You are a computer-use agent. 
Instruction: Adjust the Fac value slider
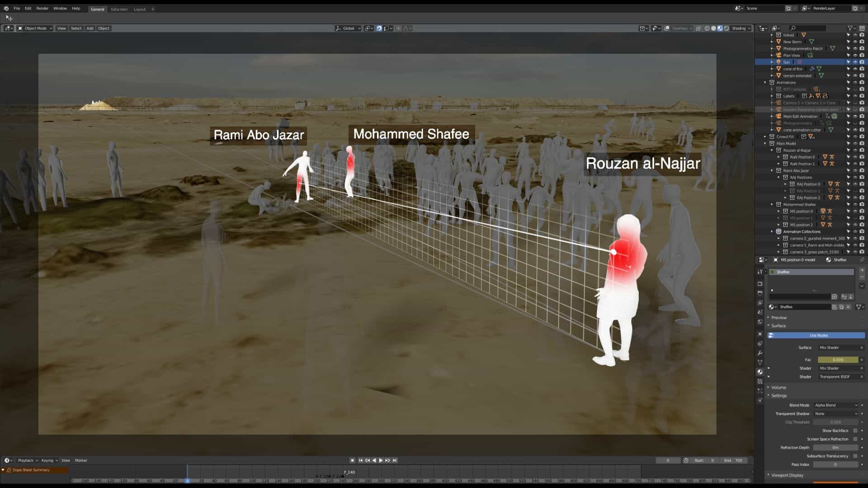838,360
